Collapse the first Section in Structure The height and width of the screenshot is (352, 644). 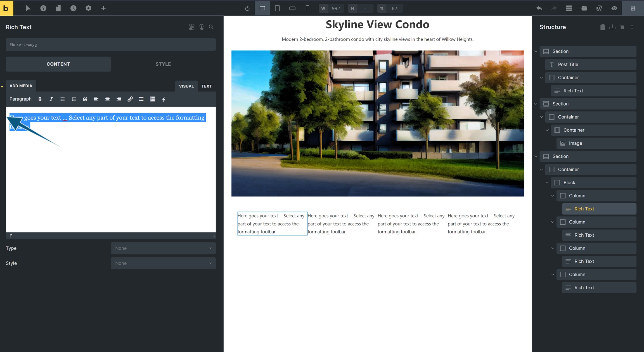coord(536,51)
